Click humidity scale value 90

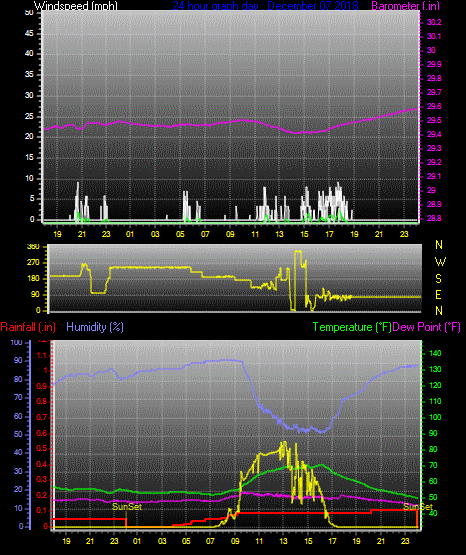point(18,360)
